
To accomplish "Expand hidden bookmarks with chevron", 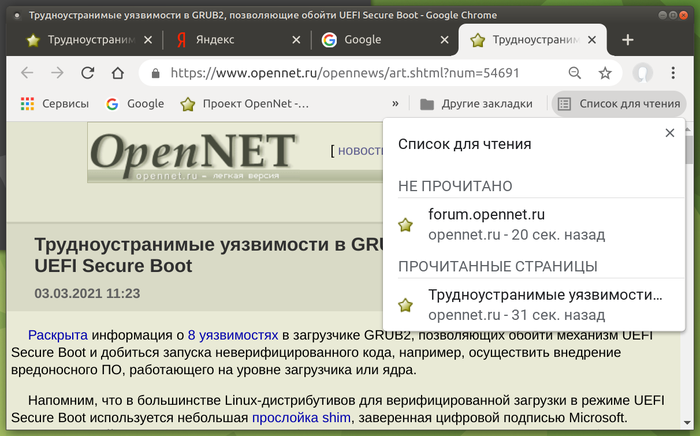I will pyautogui.click(x=395, y=104).
